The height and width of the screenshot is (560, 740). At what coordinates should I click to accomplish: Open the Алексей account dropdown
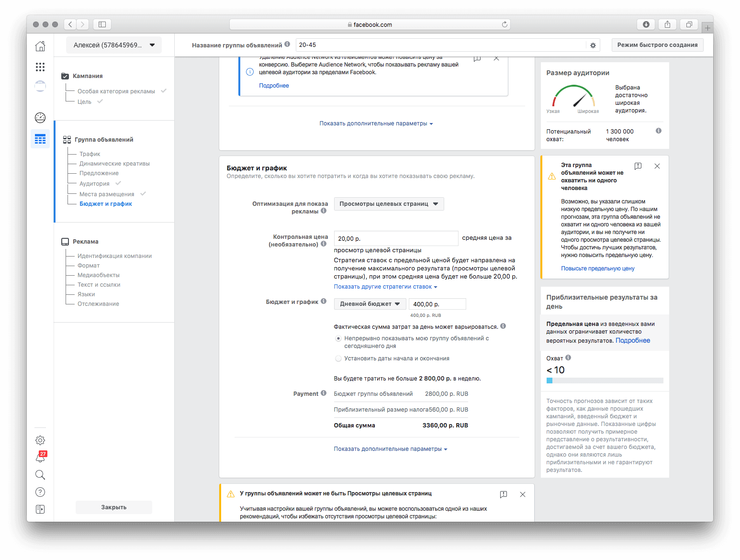114,45
